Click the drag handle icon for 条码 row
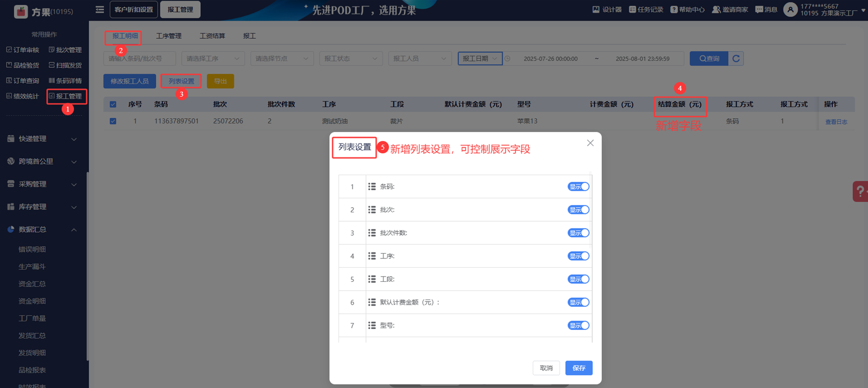The height and width of the screenshot is (388, 868). [x=372, y=186]
